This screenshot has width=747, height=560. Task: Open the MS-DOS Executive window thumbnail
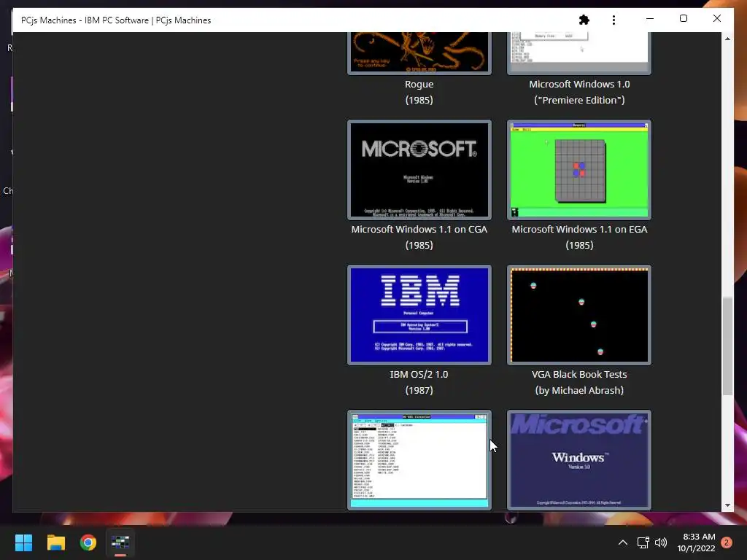click(419, 461)
